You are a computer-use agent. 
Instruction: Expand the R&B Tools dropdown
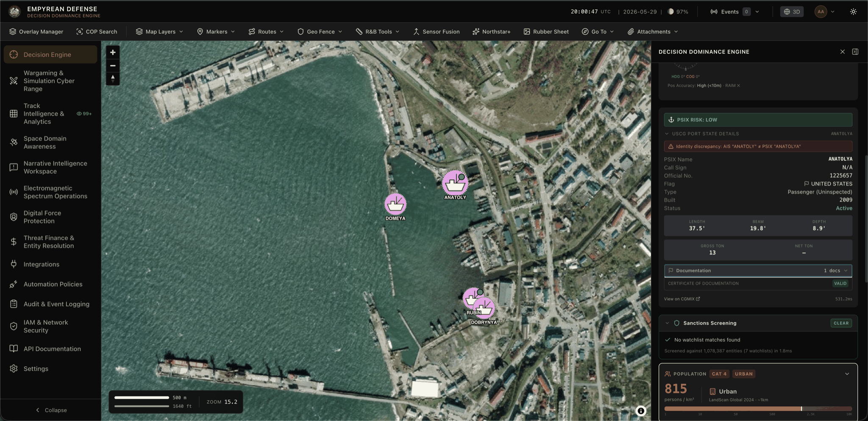(x=378, y=32)
